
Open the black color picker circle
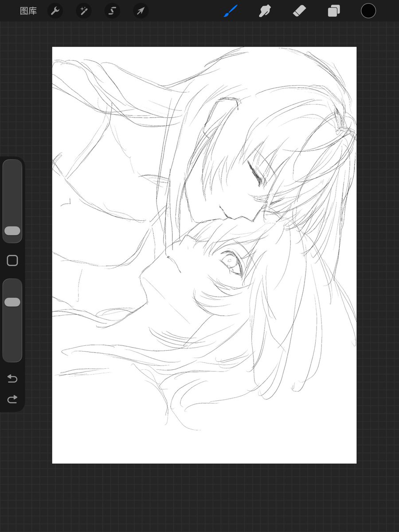coord(368,11)
